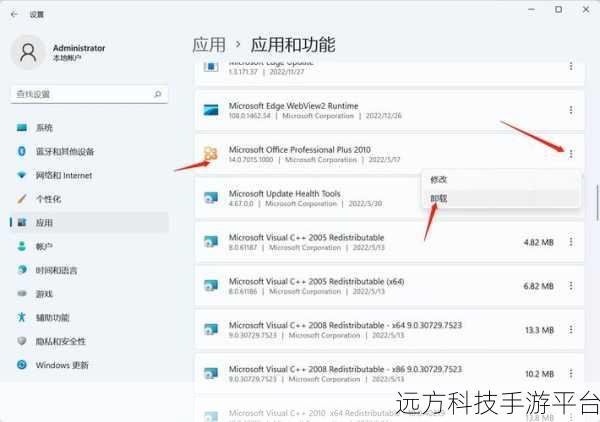Click the Edge WebView2 Runtime app icon

tap(211, 110)
